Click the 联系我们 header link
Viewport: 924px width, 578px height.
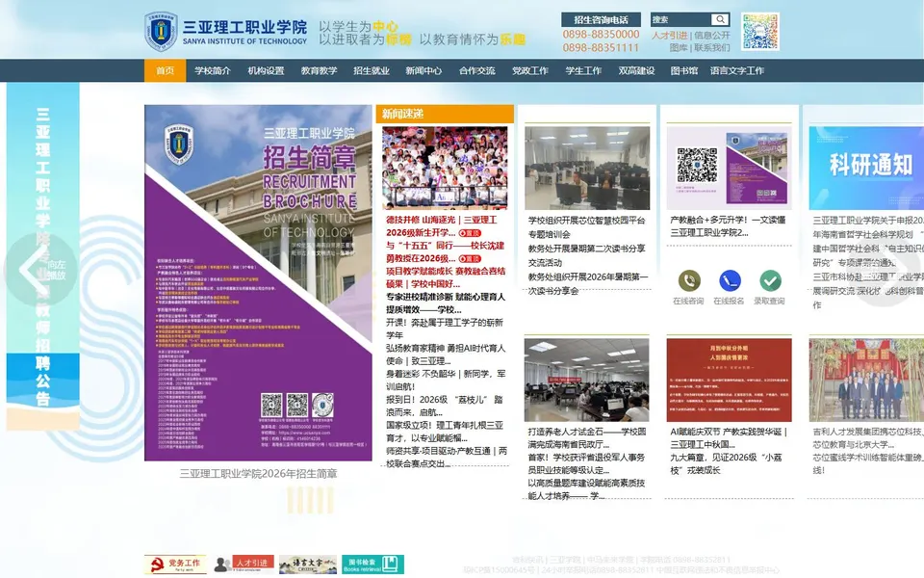pyautogui.click(x=712, y=48)
